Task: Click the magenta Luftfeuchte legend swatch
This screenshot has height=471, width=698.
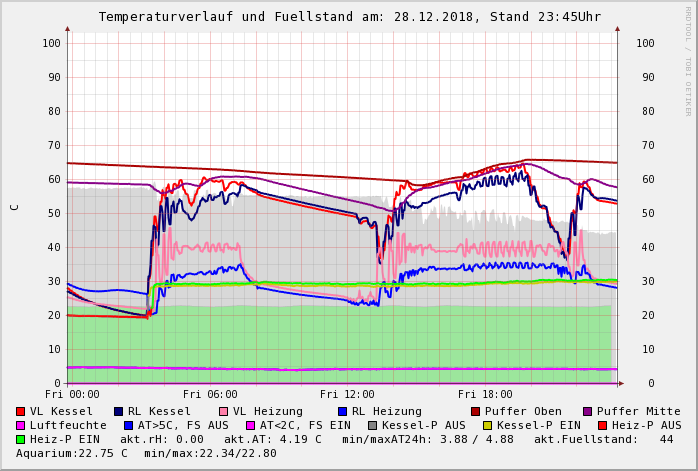Action: (21, 426)
